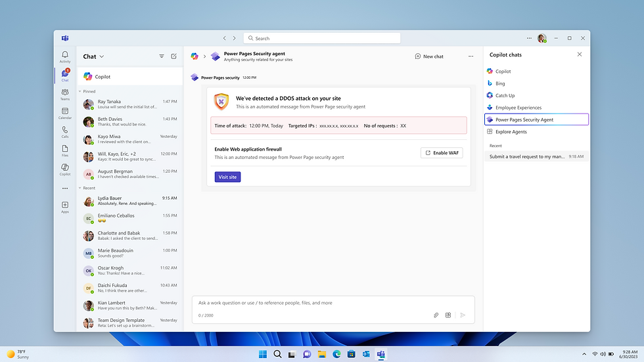Image resolution: width=644 pixels, height=362 pixels.
Task: Open Outlook from the taskbar
Action: (x=366, y=354)
